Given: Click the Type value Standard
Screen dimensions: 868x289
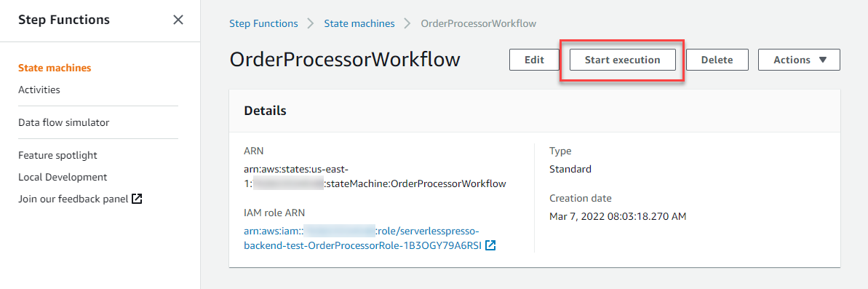Looking at the screenshot, I should point(570,169).
